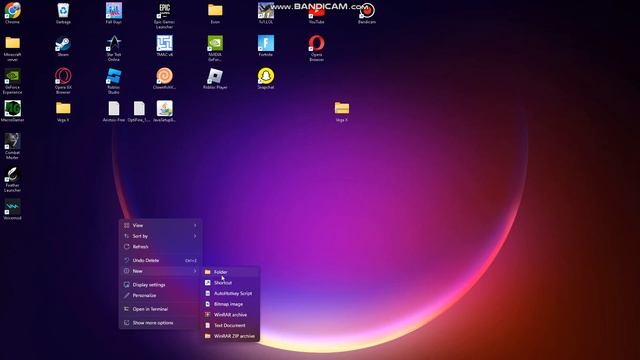Open the Feather Launcher shortcut

point(13,179)
